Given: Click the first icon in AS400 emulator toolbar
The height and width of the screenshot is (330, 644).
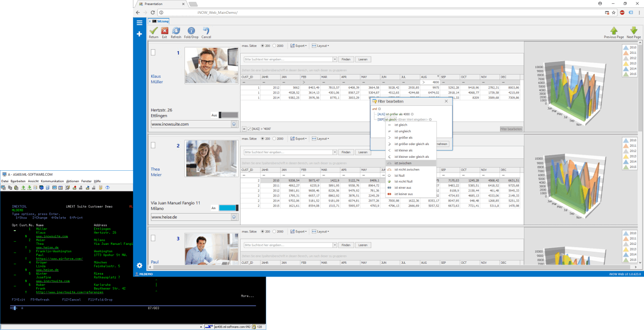Looking at the screenshot, I should pos(3,188).
